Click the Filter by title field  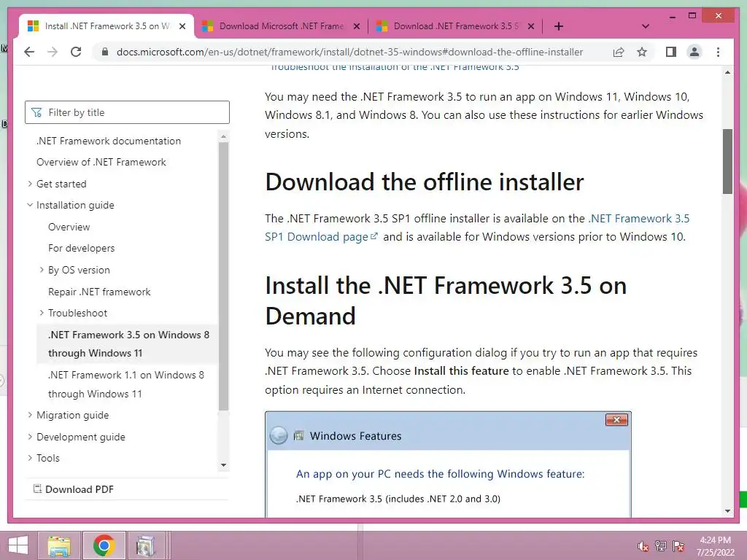coord(127,112)
